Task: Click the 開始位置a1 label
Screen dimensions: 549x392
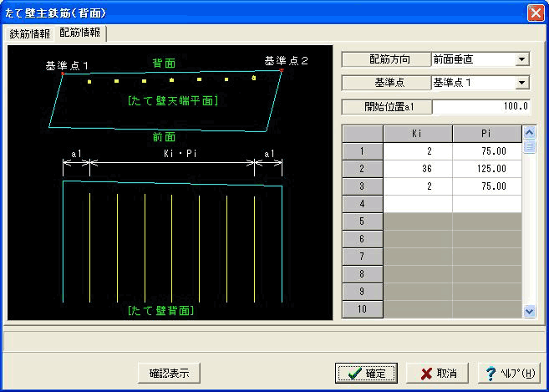Action: click(x=387, y=107)
